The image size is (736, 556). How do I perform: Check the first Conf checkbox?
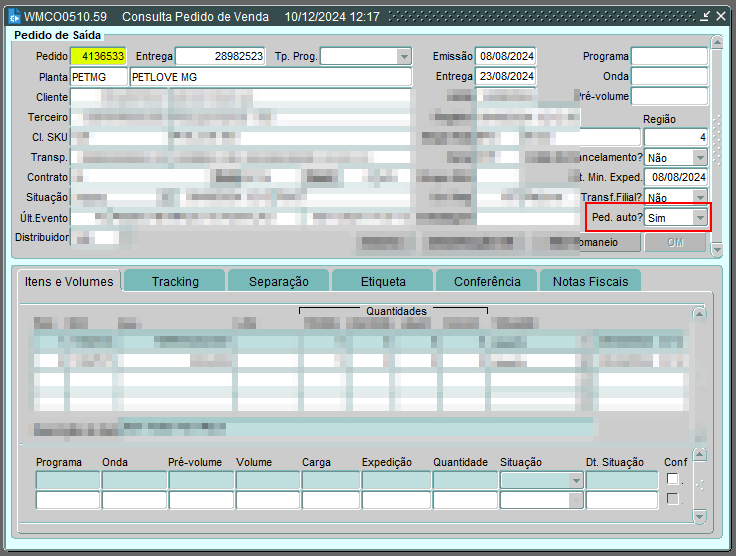pos(673,479)
